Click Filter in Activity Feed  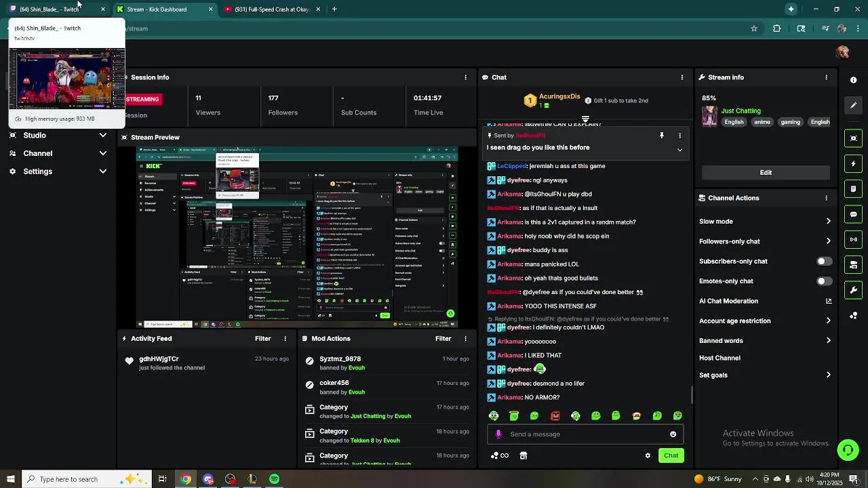point(262,338)
